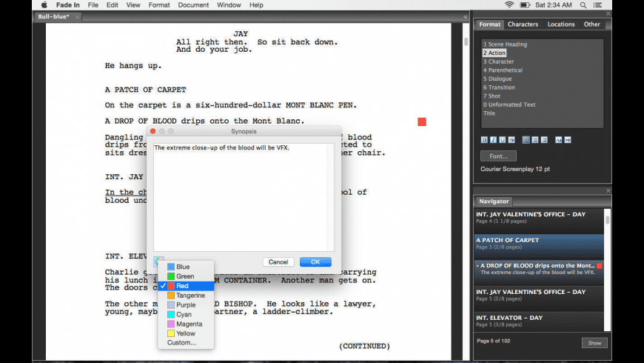Open Spotlight search icon
The width and height of the screenshot is (644, 363).
(x=583, y=5)
